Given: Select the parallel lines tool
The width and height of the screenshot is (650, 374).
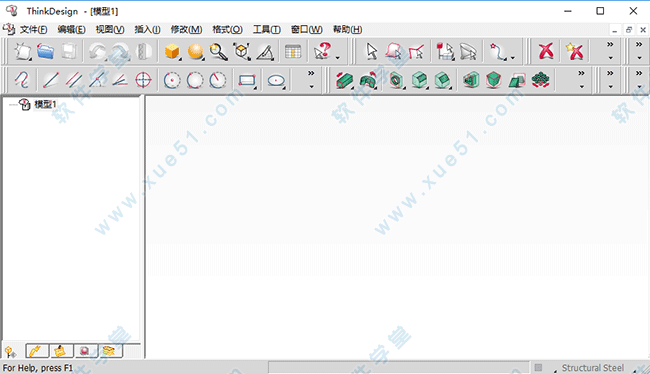Looking at the screenshot, I should pyautogui.click(x=74, y=80).
